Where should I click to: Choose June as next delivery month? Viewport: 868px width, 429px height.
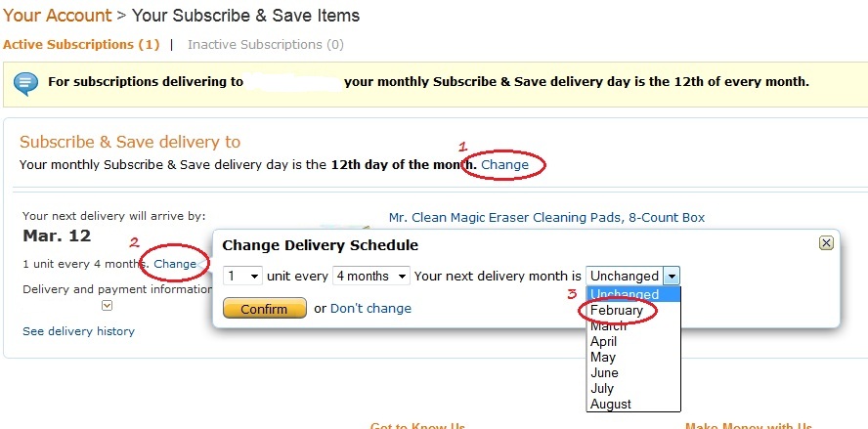click(x=604, y=372)
